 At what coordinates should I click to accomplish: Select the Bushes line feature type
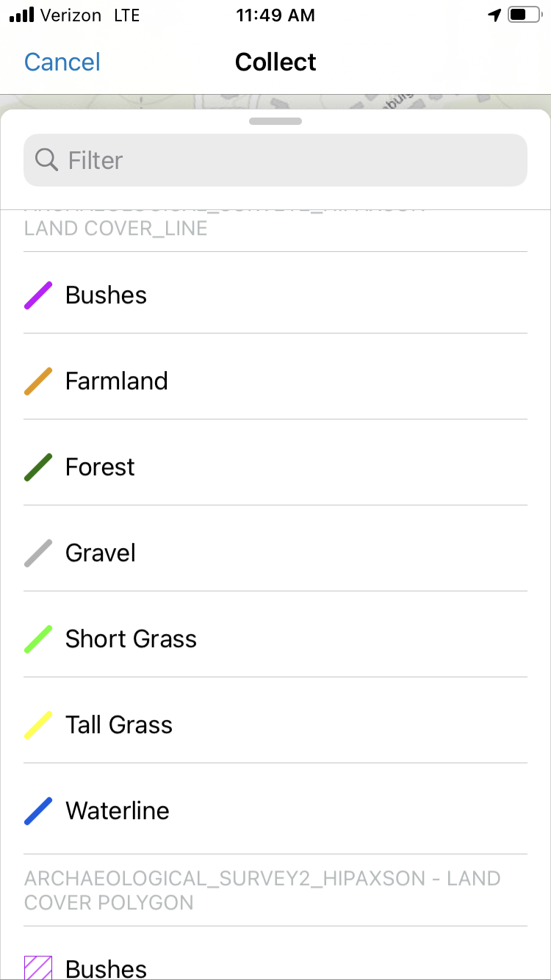coord(107,295)
